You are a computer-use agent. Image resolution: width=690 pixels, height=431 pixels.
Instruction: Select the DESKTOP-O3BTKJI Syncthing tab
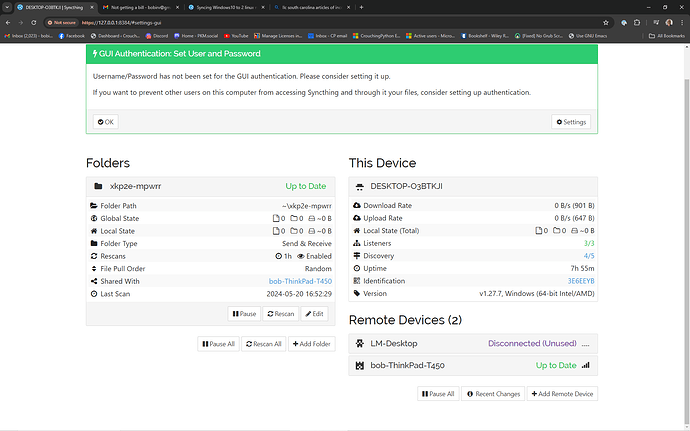(x=55, y=7)
